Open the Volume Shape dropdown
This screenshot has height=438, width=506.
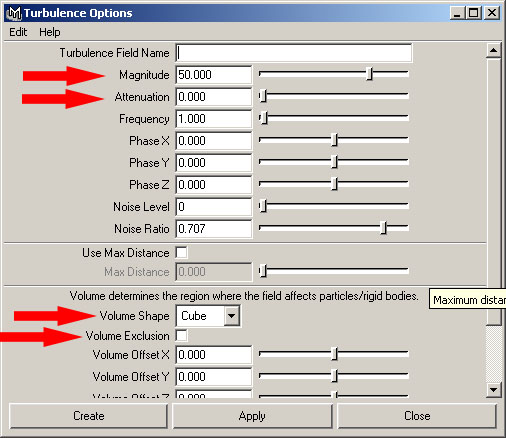coord(208,316)
